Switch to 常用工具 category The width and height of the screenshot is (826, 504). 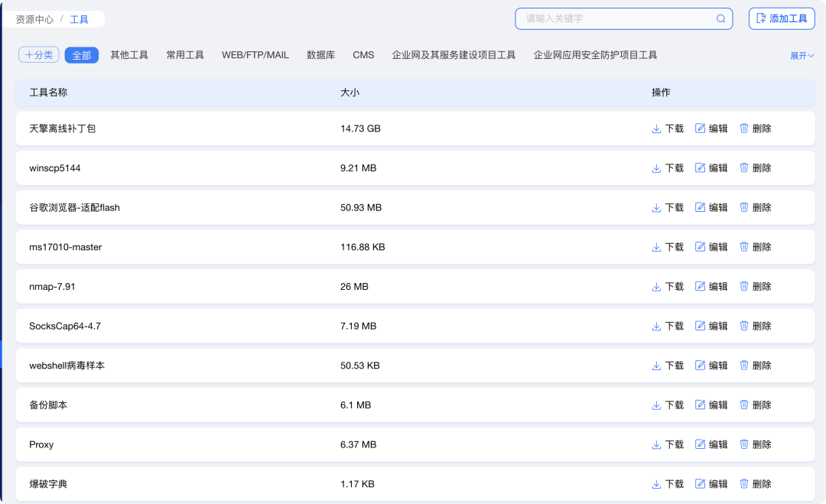(x=185, y=55)
